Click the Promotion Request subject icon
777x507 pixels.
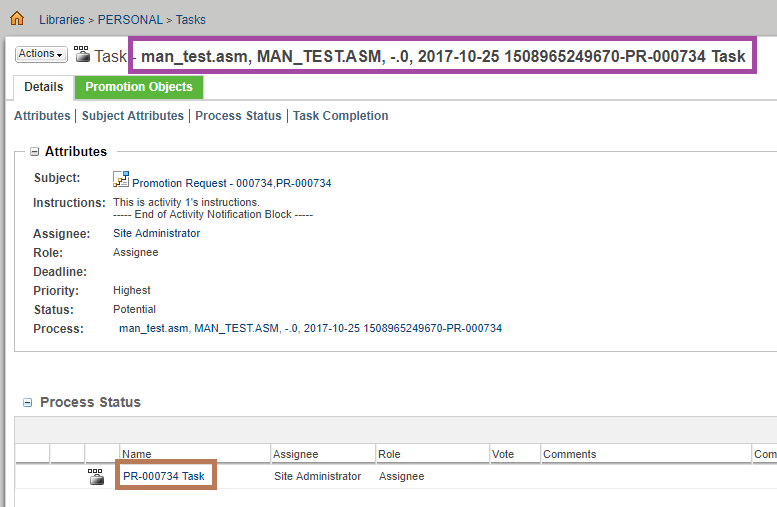(x=121, y=180)
